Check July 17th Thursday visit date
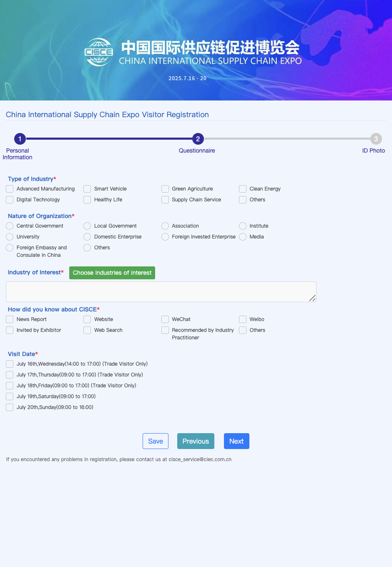 point(10,375)
